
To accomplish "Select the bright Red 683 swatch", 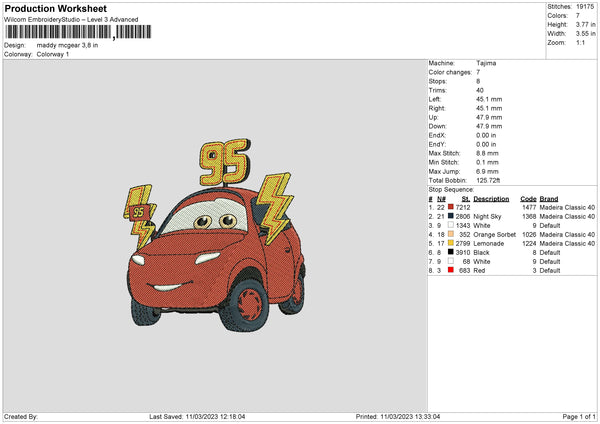I will click(451, 270).
